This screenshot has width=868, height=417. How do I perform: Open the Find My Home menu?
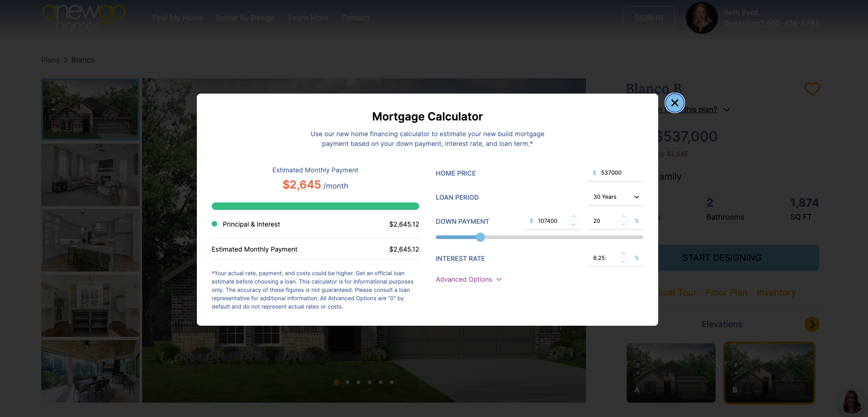(x=177, y=18)
